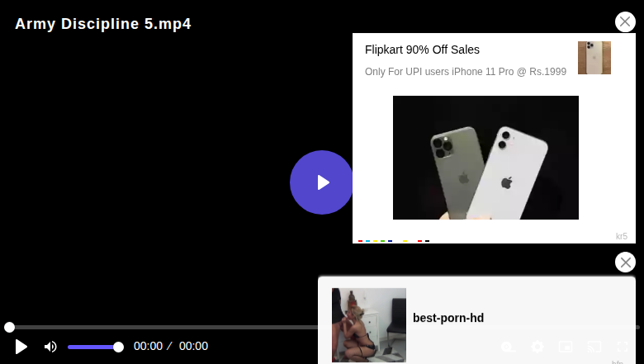Click the video progress track

point(164,327)
